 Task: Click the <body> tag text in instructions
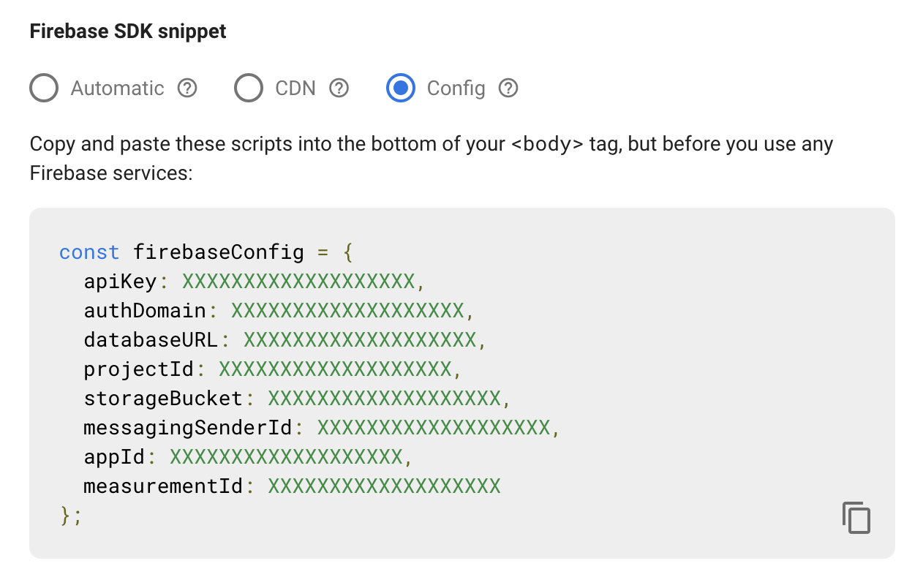click(548, 144)
